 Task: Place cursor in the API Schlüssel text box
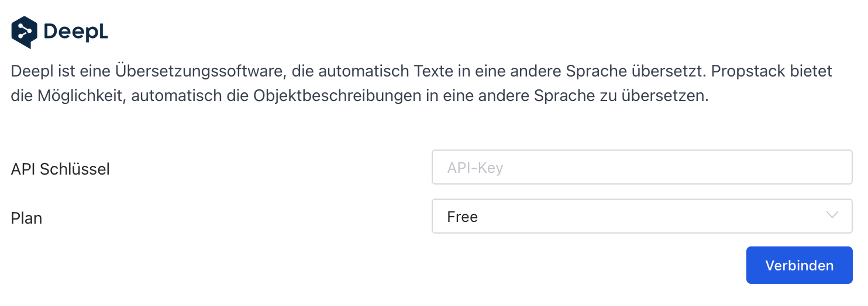click(x=642, y=167)
